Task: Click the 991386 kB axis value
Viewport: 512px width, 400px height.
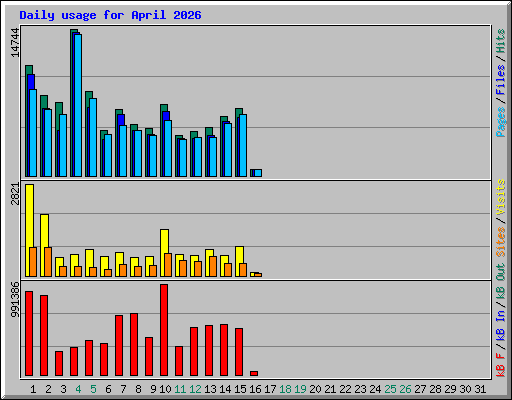Action: point(15,299)
